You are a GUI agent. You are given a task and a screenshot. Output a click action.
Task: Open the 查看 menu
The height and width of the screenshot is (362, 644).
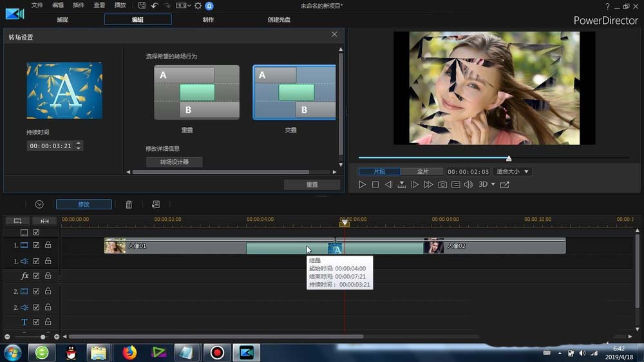pyautogui.click(x=99, y=5)
